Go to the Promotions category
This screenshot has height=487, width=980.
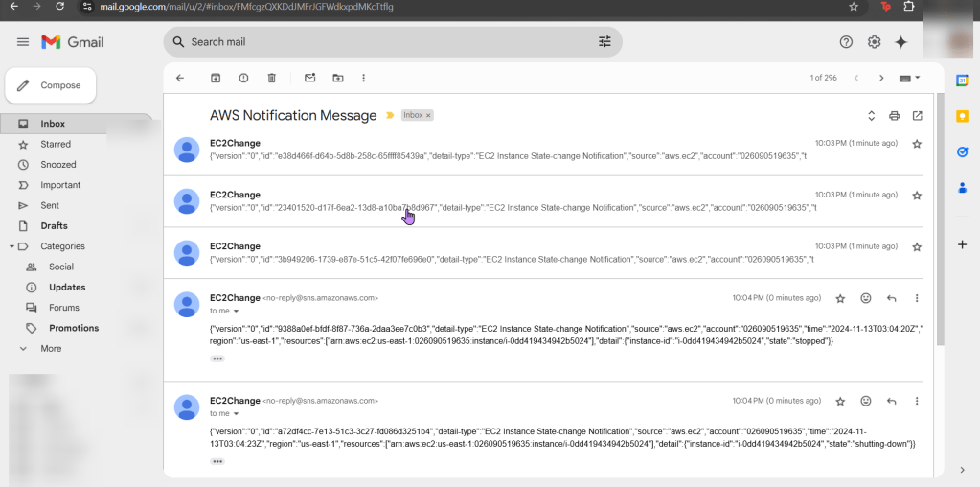point(74,328)
